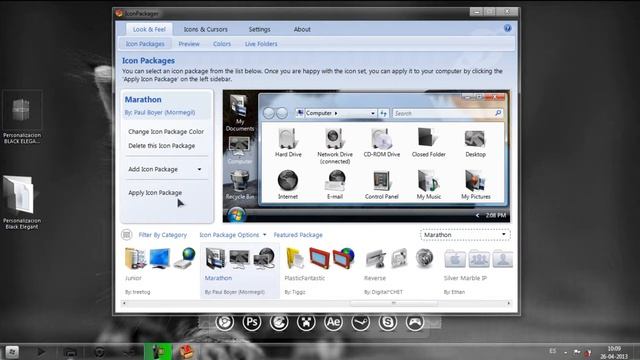Screen dimensions: 640x360
Task: Click the Filter By Category icon
Action: pyautogui.click(x=127, y=235)
